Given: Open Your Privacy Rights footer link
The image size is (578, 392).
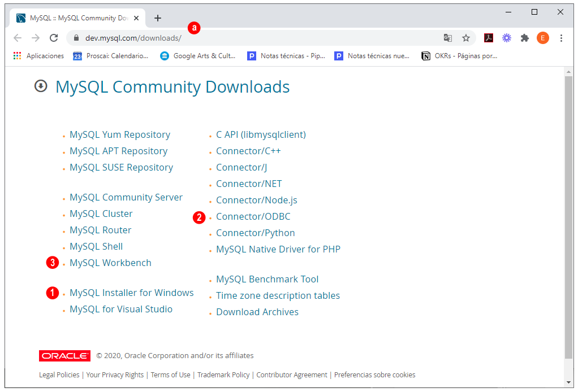Looking at the screenshot, I should pyautogui.click(x=115, y=374).
